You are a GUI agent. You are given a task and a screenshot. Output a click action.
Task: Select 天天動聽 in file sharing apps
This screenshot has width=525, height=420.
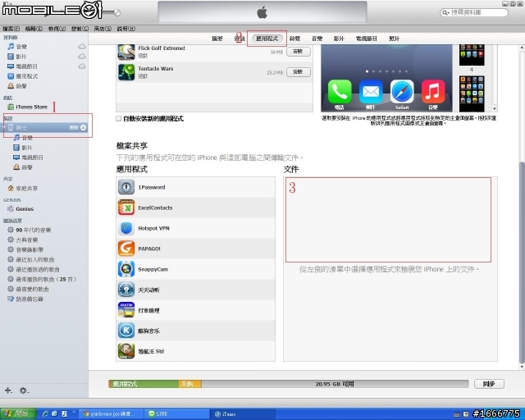tap(195, 290)
